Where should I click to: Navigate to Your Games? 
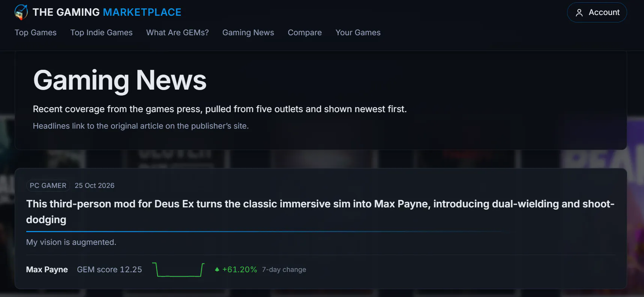[x=358, y=33]
